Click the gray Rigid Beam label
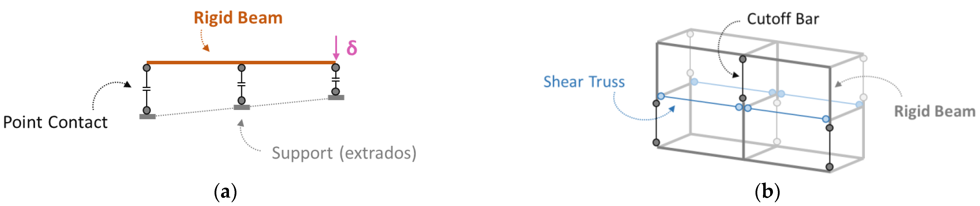This screenshot has width=980, height=206. pos(934,111)
